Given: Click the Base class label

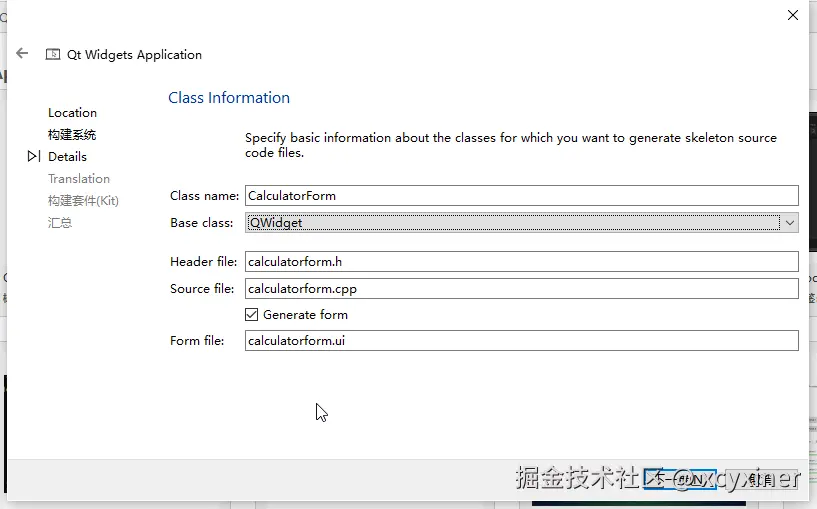Looking at the screenshot, I should pyautogui.click(x=202, y=223).
